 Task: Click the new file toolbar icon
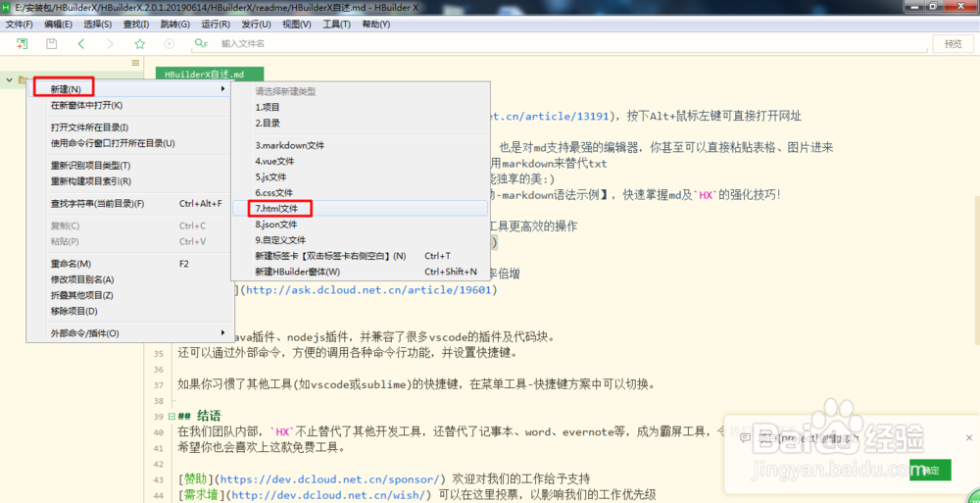click(22, 44)
